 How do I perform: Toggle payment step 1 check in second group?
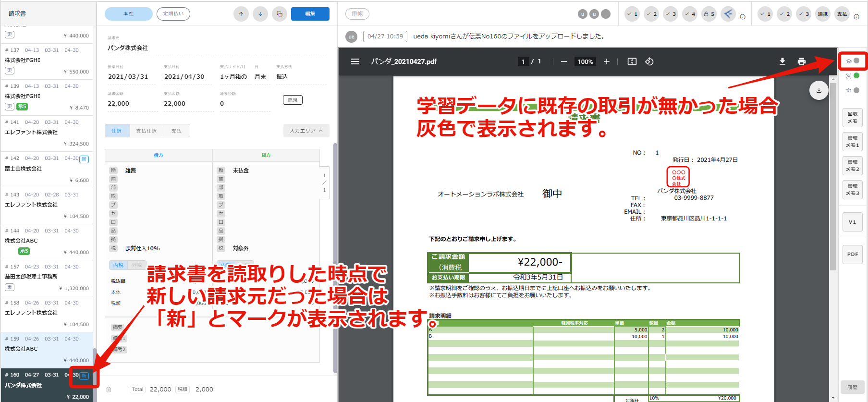[765, 14]
